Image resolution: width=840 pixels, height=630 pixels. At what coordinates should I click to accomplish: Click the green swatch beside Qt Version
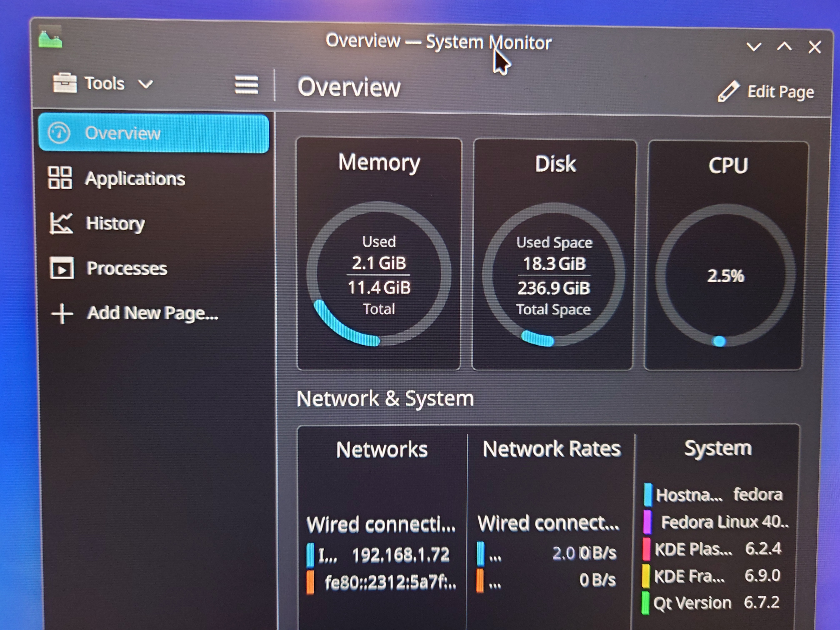[645, 603]
